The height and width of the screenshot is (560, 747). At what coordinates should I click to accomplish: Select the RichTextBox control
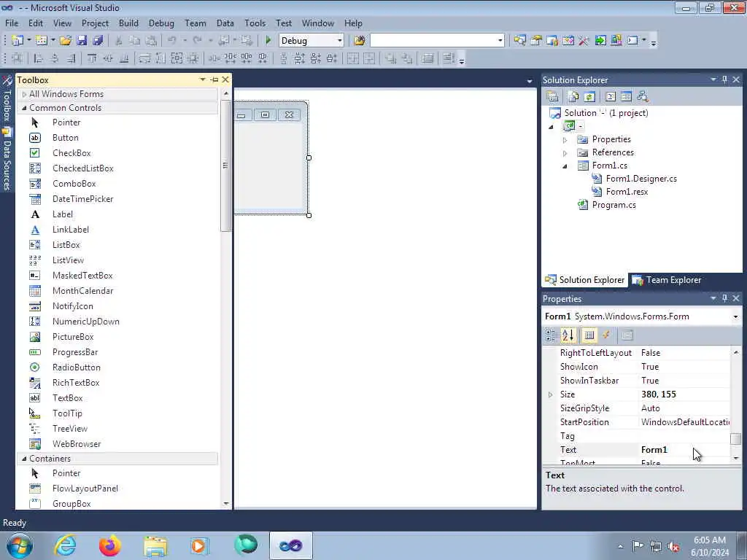point(76,382)
